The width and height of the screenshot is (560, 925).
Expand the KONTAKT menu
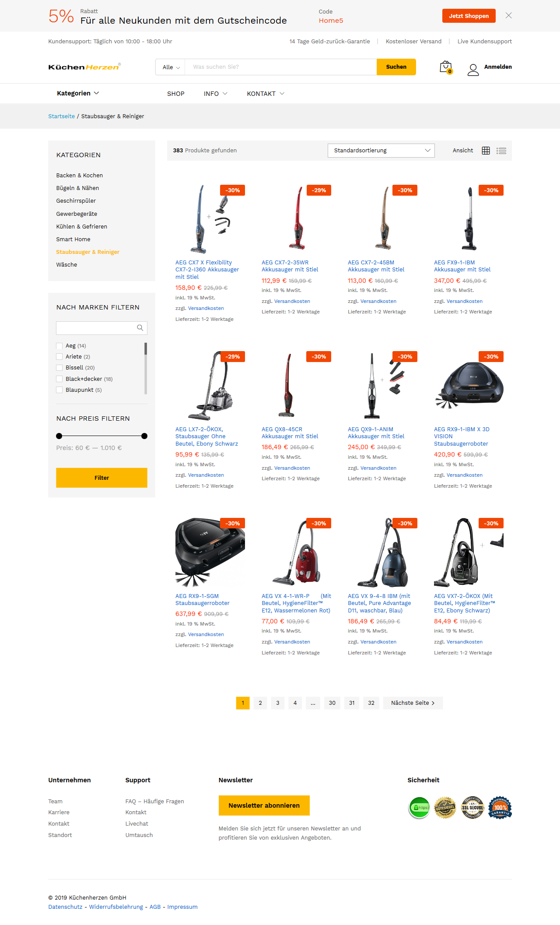click(x=266, y=94)
